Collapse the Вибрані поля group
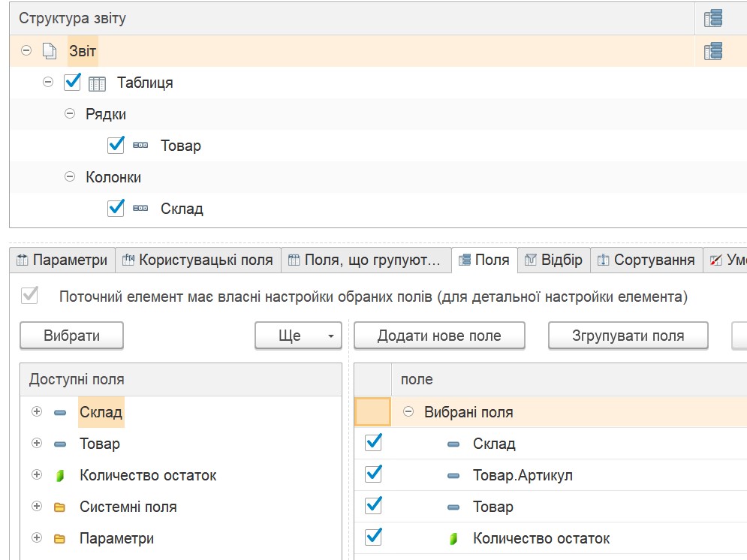This screenshot has height=560, width=747. pos(408,411)
